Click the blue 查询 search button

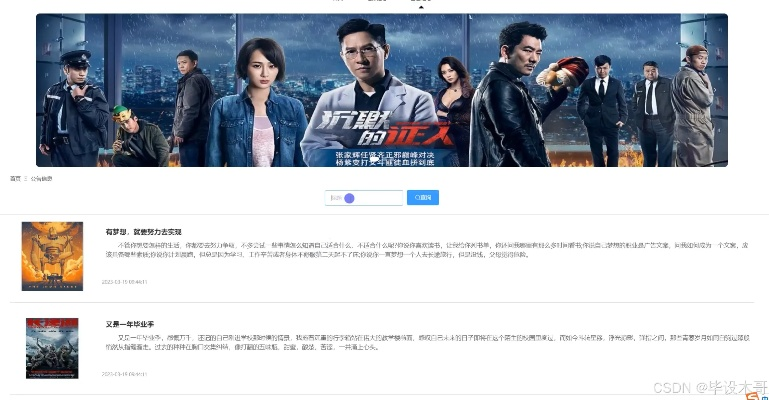coord(423,198)
